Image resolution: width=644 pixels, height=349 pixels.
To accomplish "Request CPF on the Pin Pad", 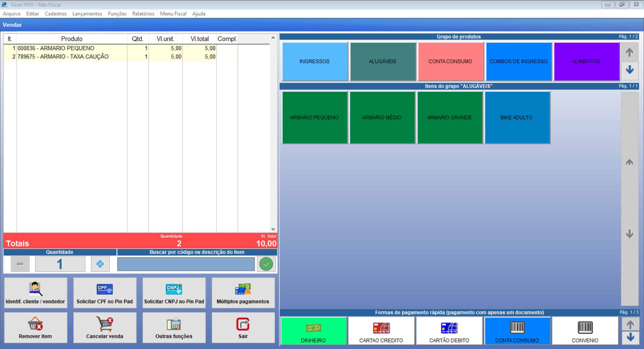I will [105, 293].
